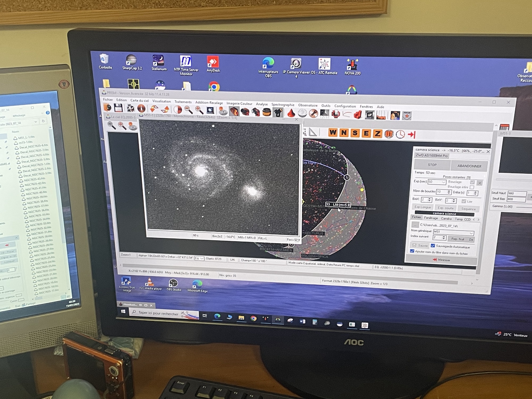Enable the Bouclage infini checkbox
Screen dimensions: 532x399
pyautogui.click(x=472, y=187)
